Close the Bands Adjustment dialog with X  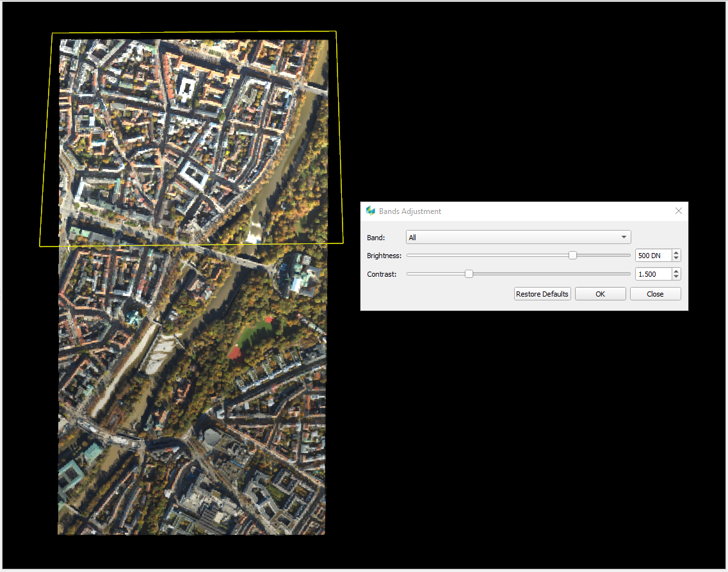point(679,211)
